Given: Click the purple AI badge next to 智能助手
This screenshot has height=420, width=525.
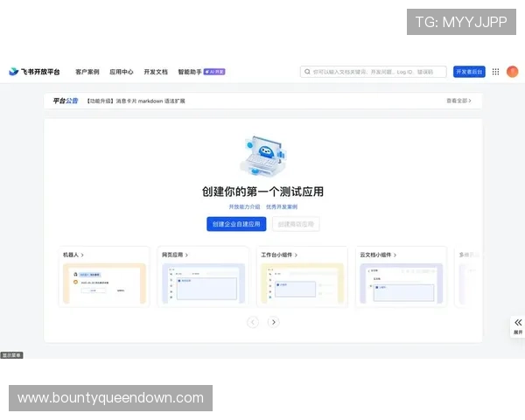Looking at the screenshot, I should click(214, 72).
